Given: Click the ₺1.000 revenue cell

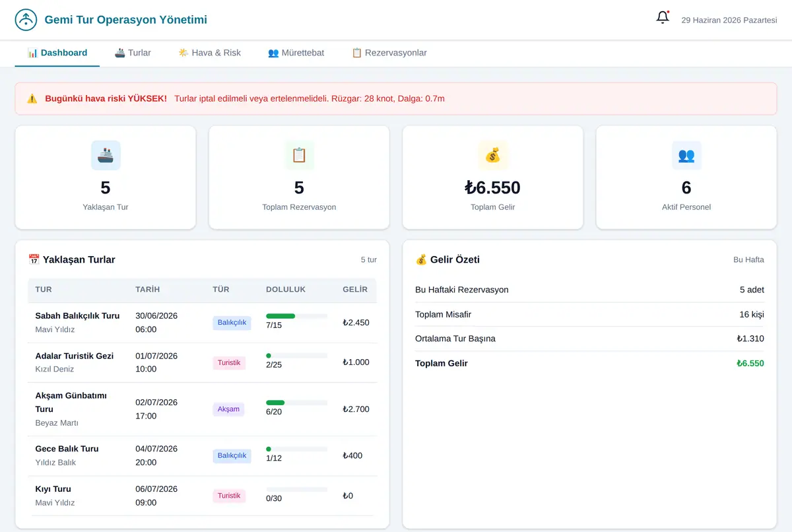Looking at the screenshot, I should [x=356, y=362].
